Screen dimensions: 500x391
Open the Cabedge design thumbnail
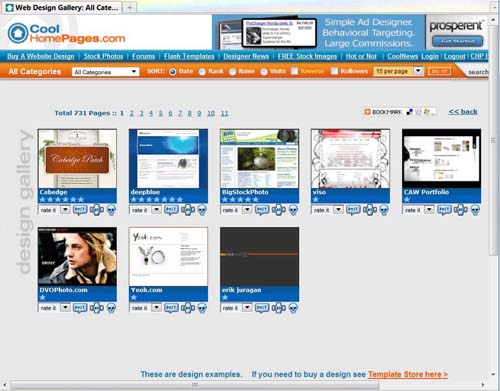click(77, 159)
